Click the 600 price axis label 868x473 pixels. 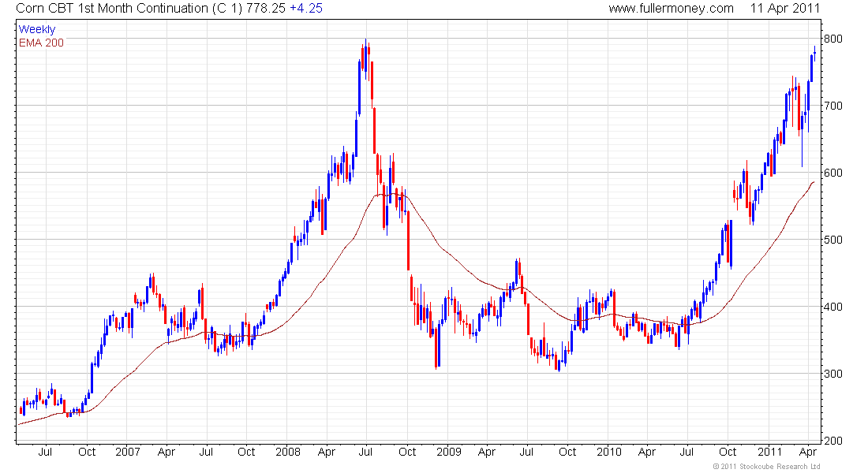(833, 173)
